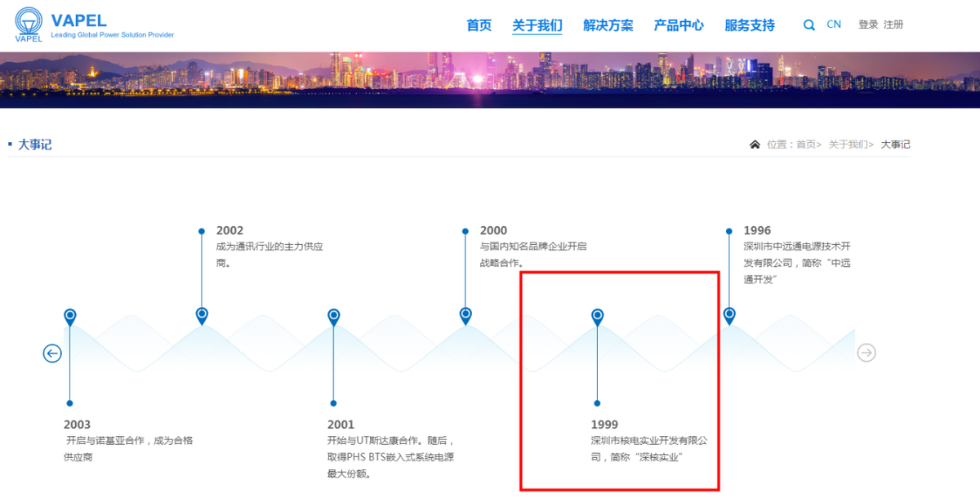Click the 登录 login link
The height and width of the screenshot is (498, 980).
(868, 24)
